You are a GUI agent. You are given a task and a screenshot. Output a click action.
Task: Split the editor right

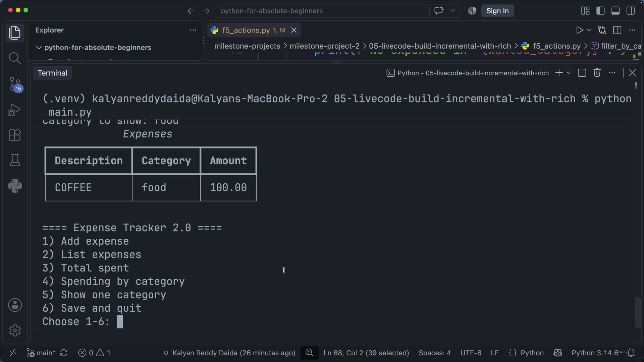point(617,30)
